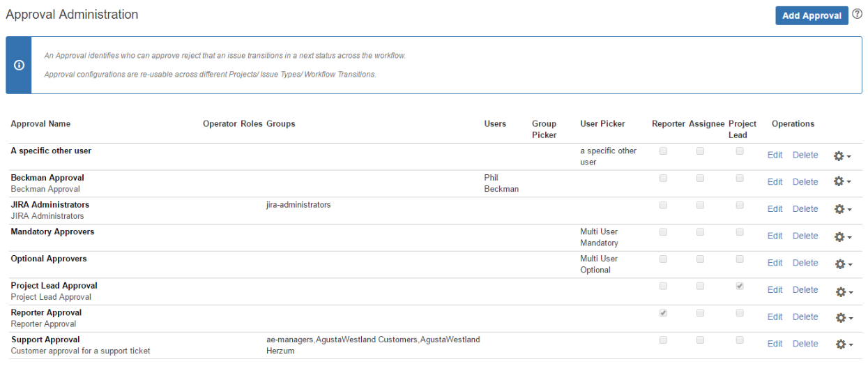Edit the Support Approval entry

coord(775,344)
